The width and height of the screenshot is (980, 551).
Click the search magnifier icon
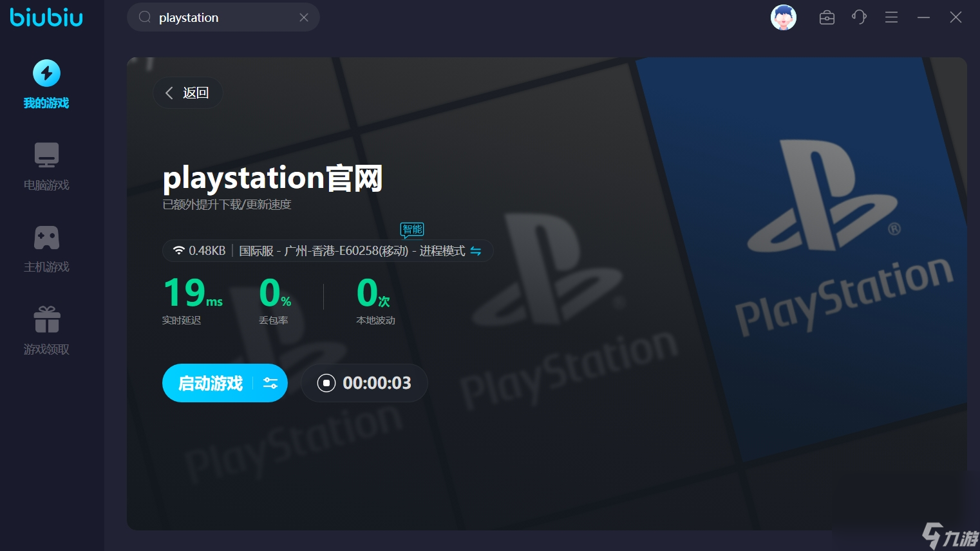pos(145,17)
